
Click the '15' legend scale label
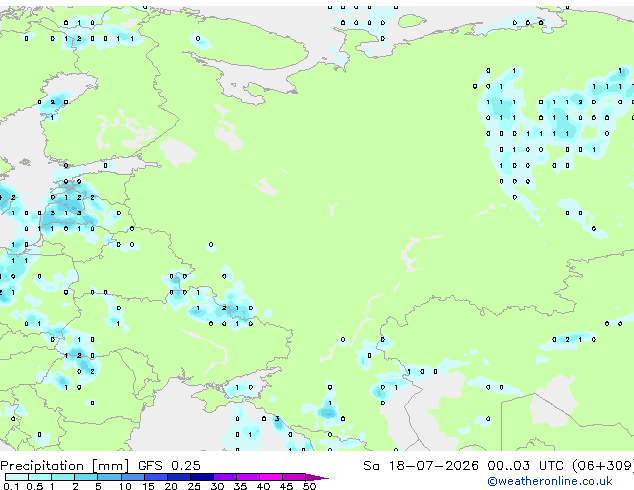click(148, 486)
